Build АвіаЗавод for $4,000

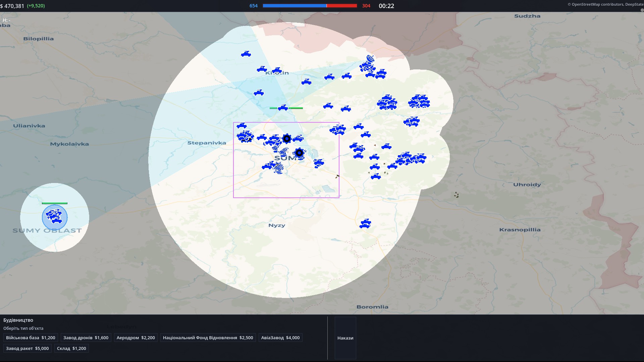(280, 338)
